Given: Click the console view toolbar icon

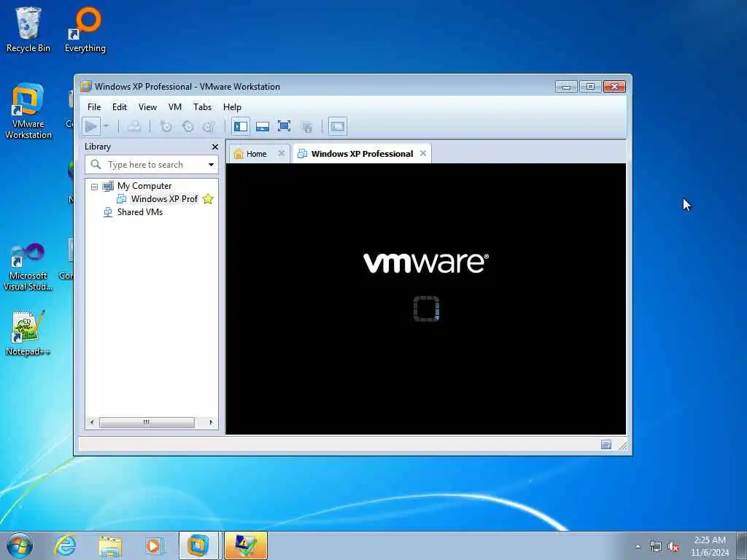Looking at the screenshot, I should [337, 126].
